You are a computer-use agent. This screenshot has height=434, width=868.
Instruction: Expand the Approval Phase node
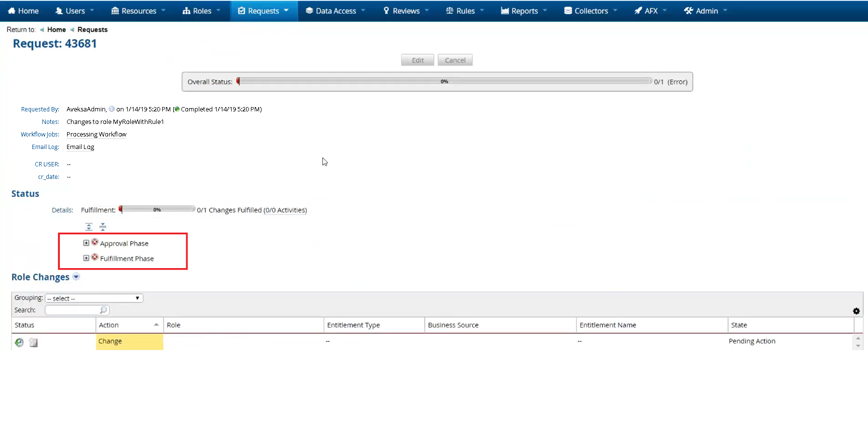tap(86, 243)
